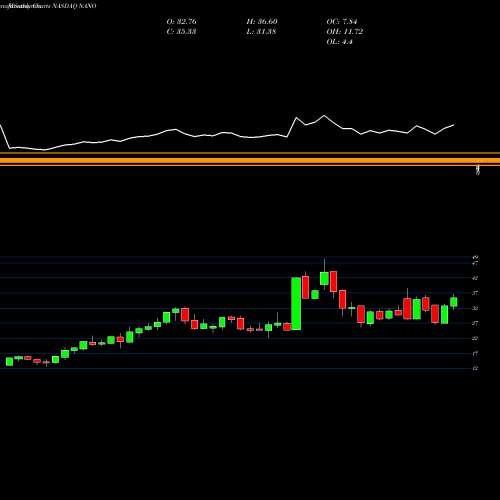Click the OH: 11.72 reading

coord(345,32)
